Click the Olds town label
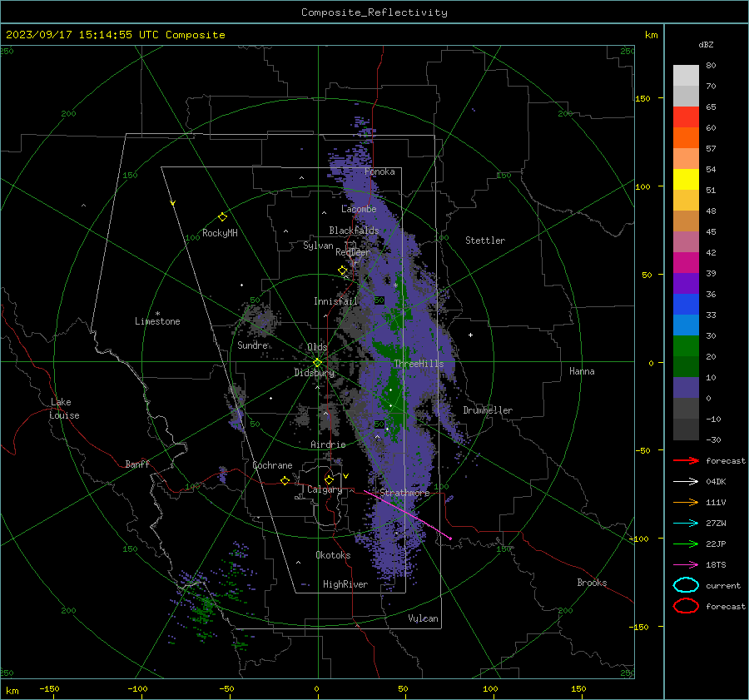749x700 pixels. (x=317, y=347)
